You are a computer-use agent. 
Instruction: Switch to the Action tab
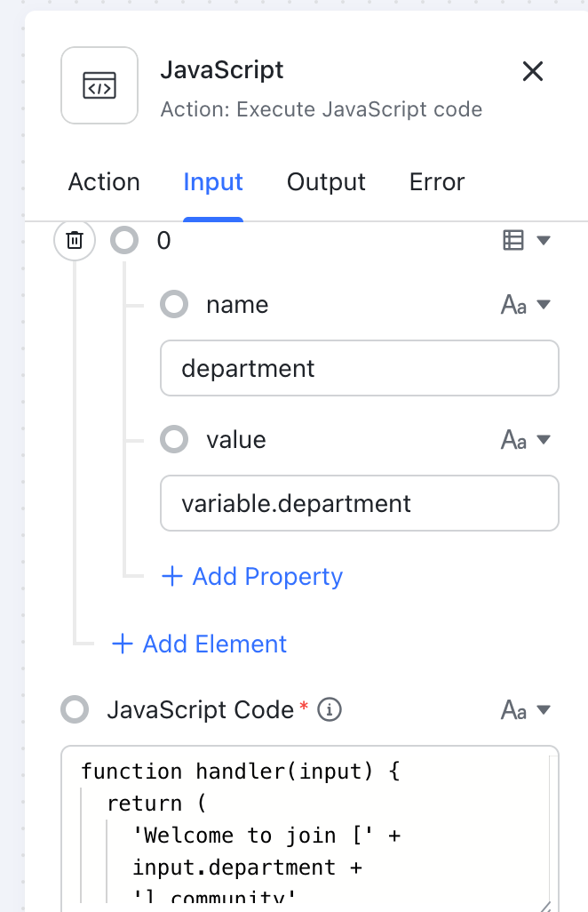(104, 182)
